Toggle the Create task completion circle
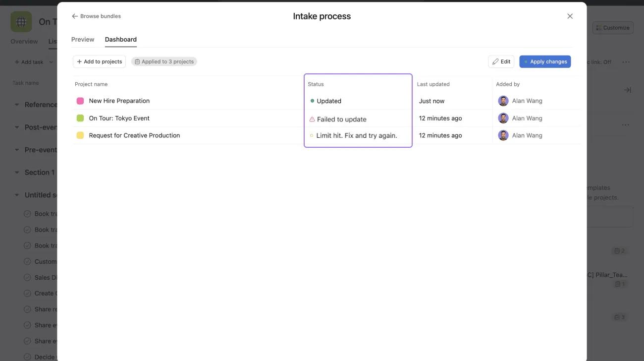The width and height of the screenshot is (644, 361). [x=27, y=294]
